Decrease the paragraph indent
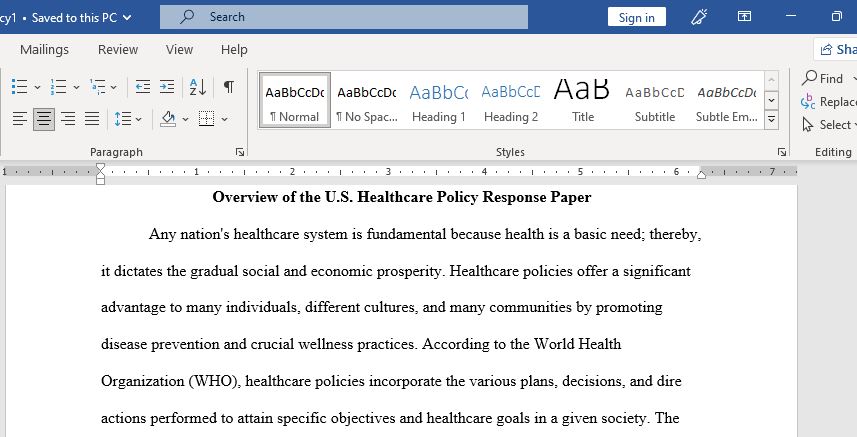This screenshot has height=437, width=857. pyautogui.click(x=143, y=86)
